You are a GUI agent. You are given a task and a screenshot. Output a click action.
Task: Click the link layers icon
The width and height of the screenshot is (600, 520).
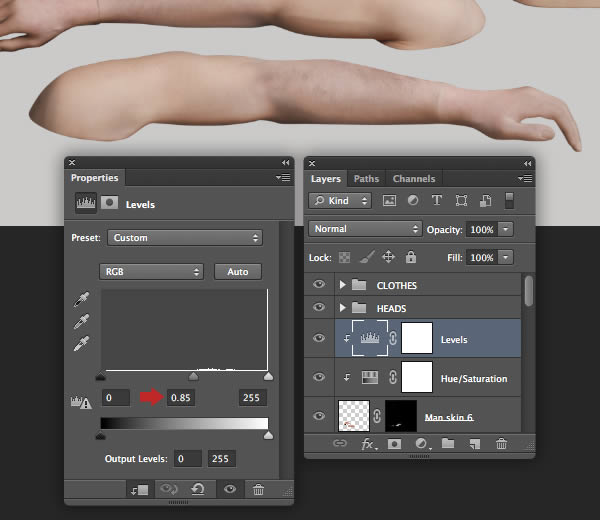click(339, 443)
